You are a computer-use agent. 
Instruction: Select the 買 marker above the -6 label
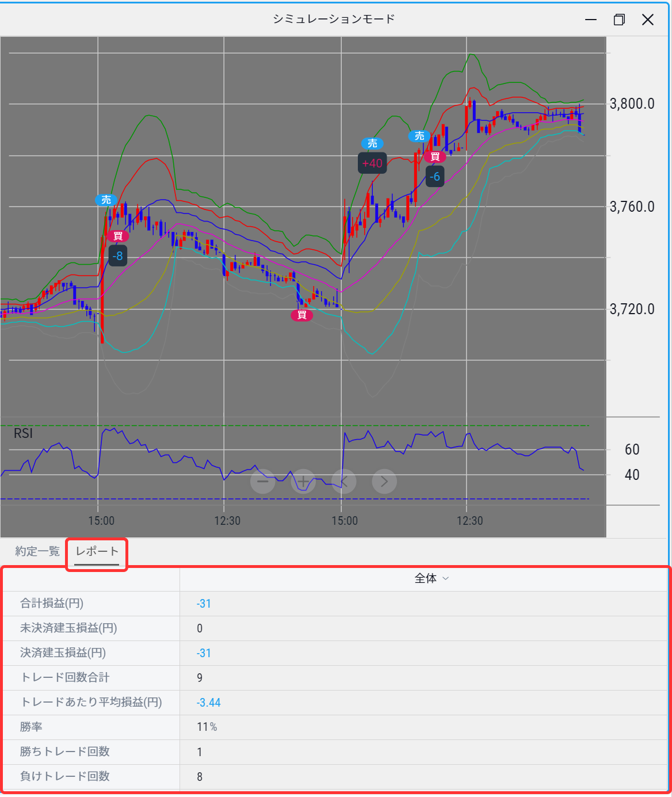pos(435,157)
